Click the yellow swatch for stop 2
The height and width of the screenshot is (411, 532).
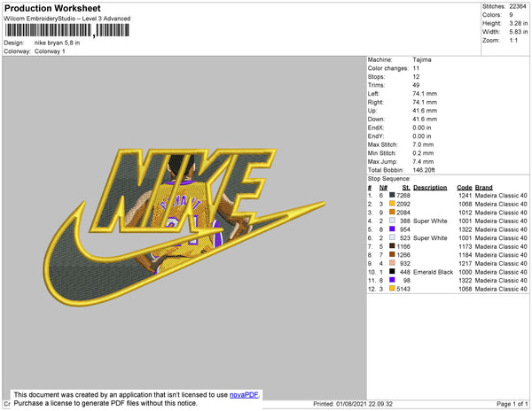tap(392, 204)
